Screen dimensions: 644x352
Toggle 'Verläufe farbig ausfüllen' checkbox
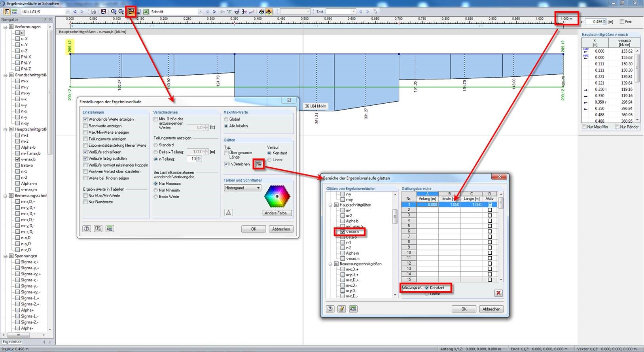coord(85,158)
